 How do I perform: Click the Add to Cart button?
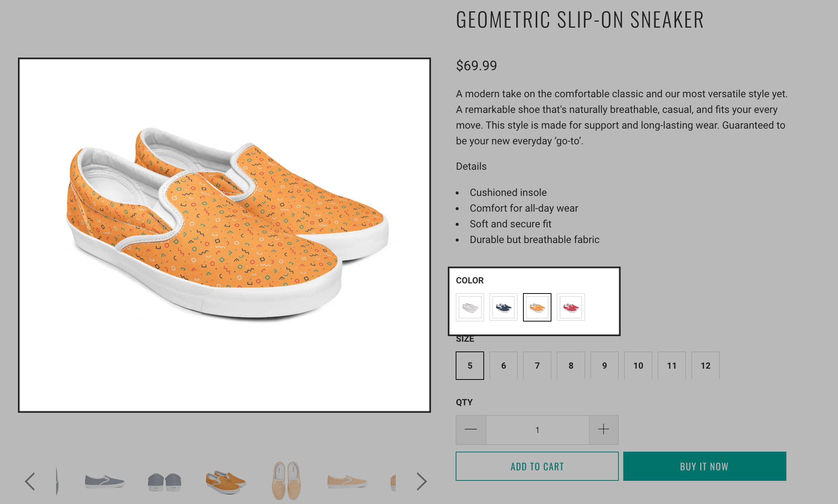click(537, 466)
